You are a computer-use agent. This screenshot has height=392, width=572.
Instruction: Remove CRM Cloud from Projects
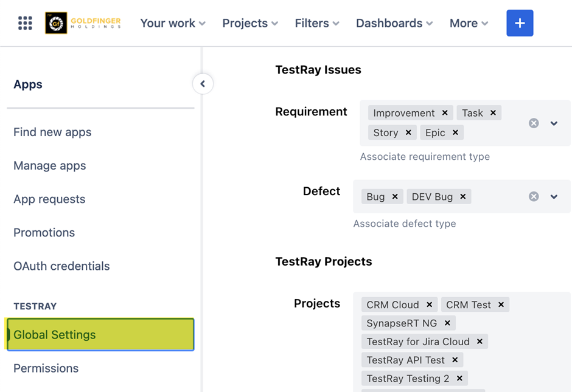(x=429, y=305)
